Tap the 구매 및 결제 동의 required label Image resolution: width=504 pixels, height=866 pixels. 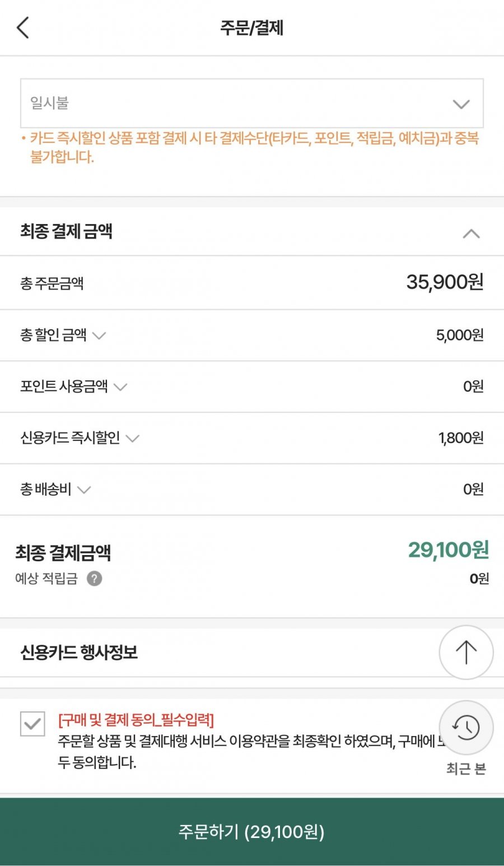point(136,720)
